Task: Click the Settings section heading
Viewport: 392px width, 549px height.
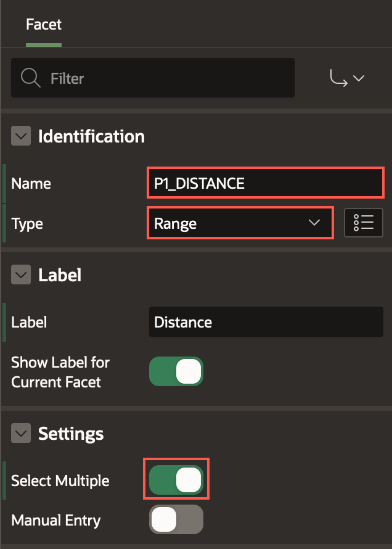Action: click(71, 434)
